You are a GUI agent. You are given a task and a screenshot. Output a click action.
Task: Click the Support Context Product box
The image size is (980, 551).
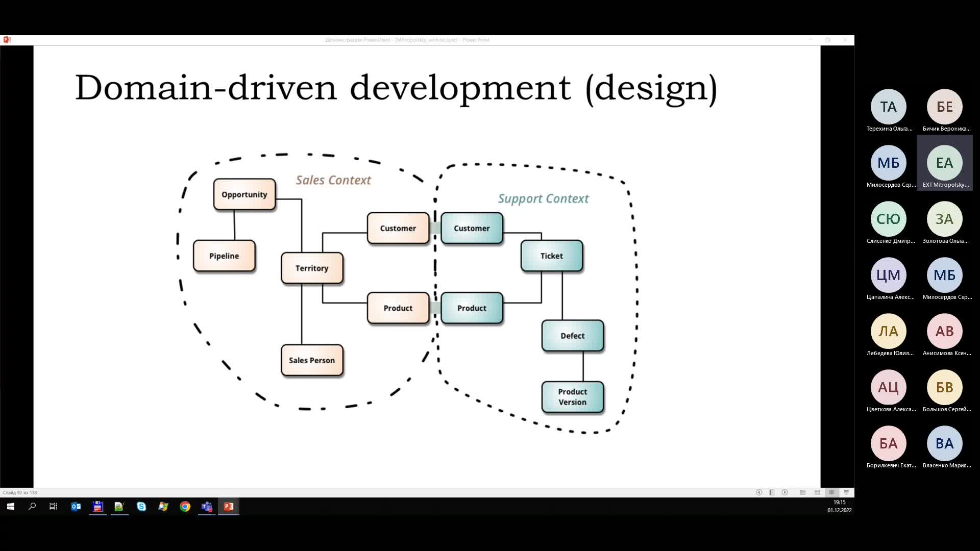472,308
